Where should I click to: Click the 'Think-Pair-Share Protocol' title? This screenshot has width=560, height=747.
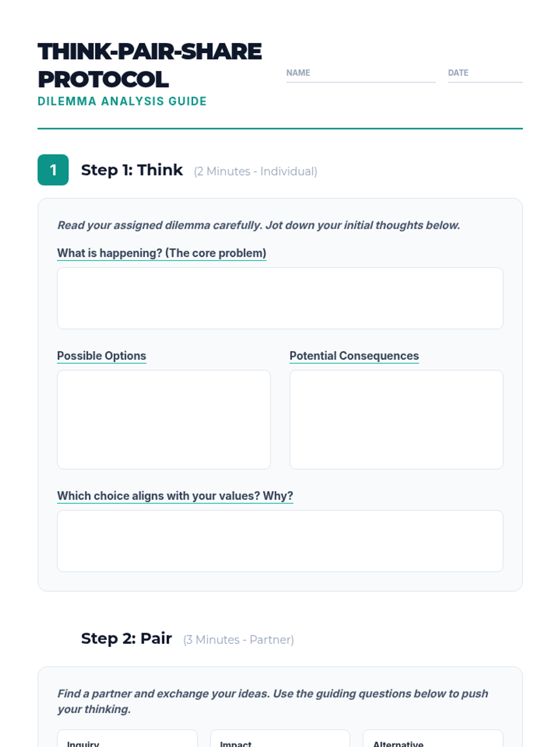[x=149, y=65]
